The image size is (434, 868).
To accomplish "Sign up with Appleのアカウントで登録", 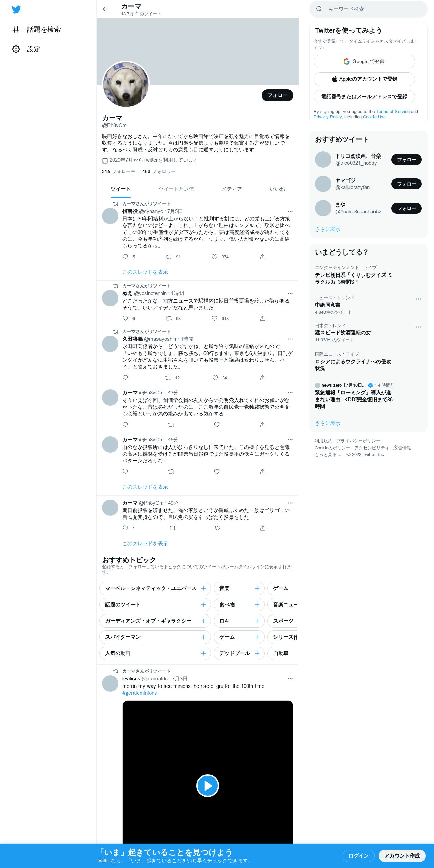I will tap(364, 79).
